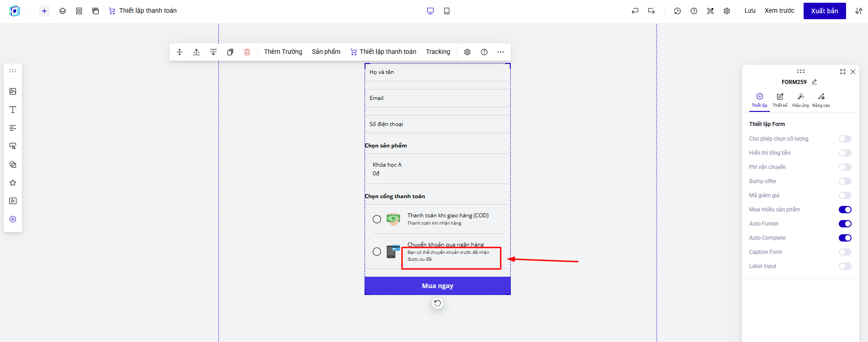868x342 pixels.
Task: Enable the Bump offer toggle
Action: pos(845,181)
